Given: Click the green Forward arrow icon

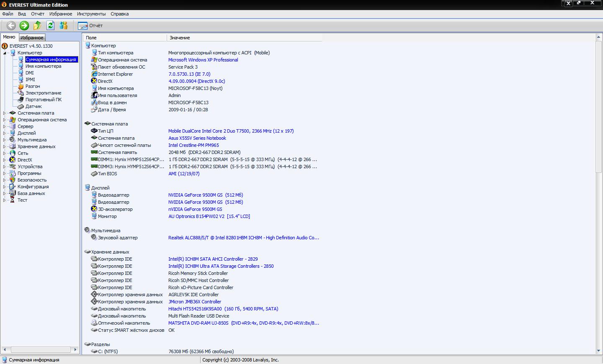Looking at the screenshot, I should (x=24, y=26).
